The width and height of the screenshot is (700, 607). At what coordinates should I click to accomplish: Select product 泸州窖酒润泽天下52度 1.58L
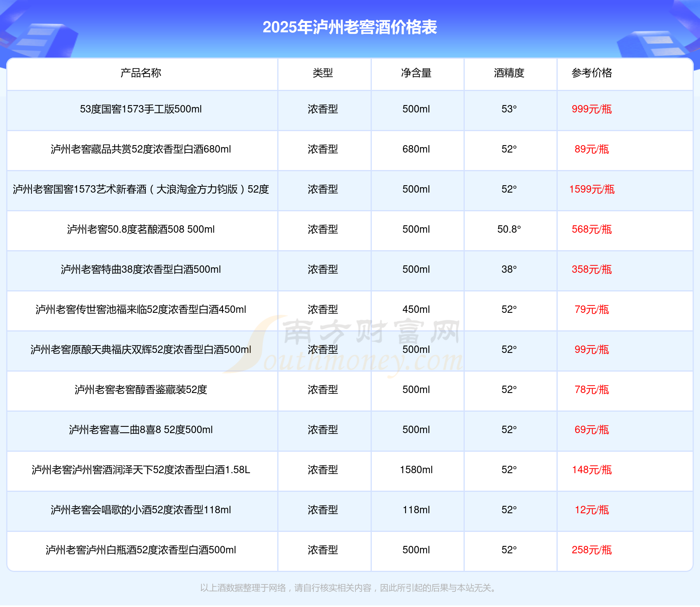pos(141,470)
